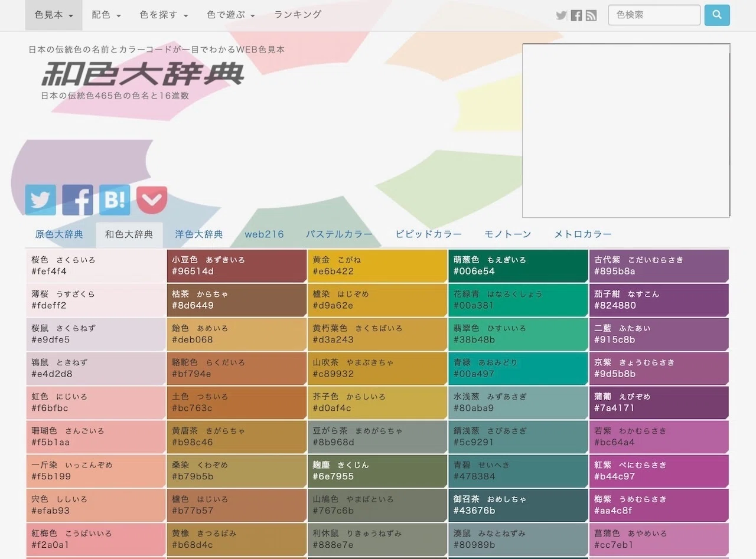Choose the 梅紫 #aa4c8f swatch
The image size is (756, 559).
click(x=659, y=505)
